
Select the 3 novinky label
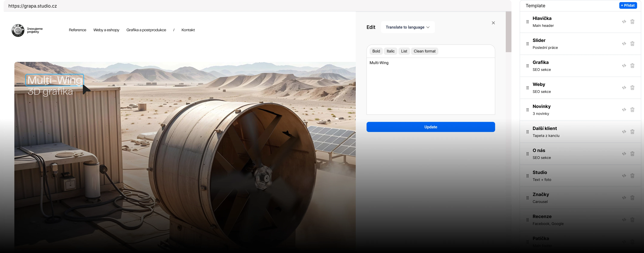tap(541, 114)
